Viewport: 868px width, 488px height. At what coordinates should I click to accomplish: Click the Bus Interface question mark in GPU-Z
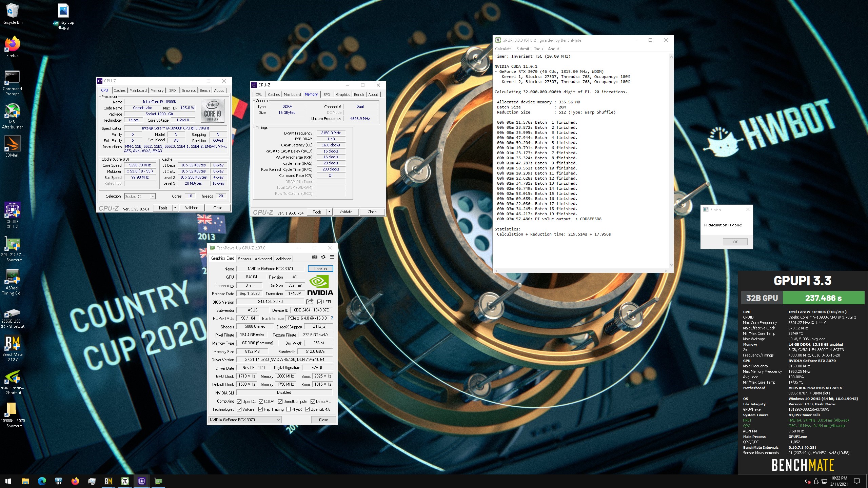click(x=332, y=318)
